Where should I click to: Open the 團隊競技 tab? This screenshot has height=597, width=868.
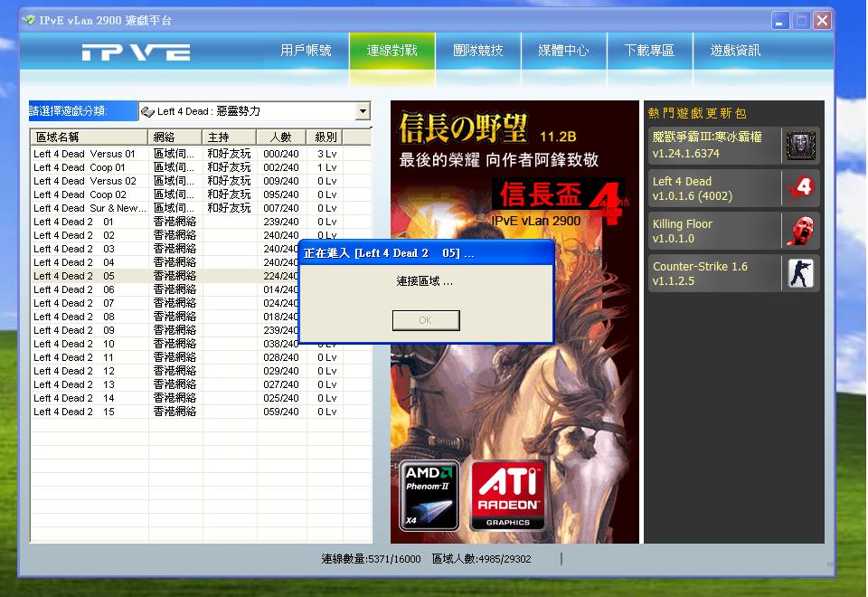pos(477,51)
